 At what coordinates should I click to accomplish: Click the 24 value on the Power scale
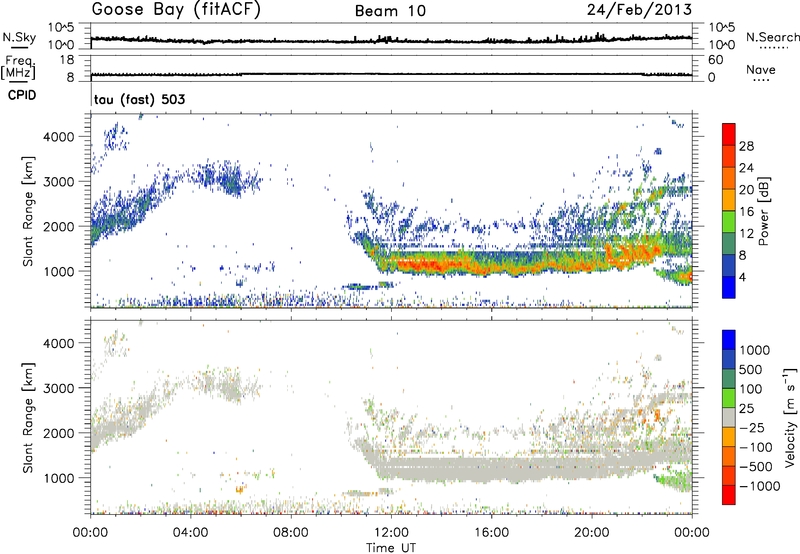746,168
